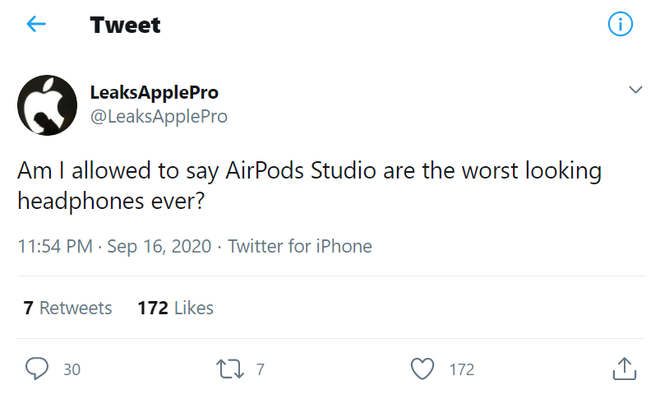Image resolution: width=660 pixels, height=399 pixels.
Task: Open the 11:54 PM timestamp link
Action: [x=55, y=246]
